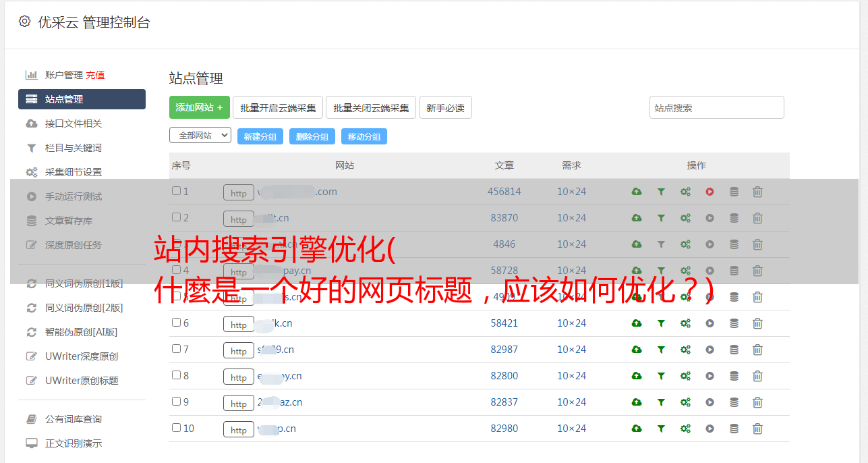Click the trash icon in row 8

757,376
